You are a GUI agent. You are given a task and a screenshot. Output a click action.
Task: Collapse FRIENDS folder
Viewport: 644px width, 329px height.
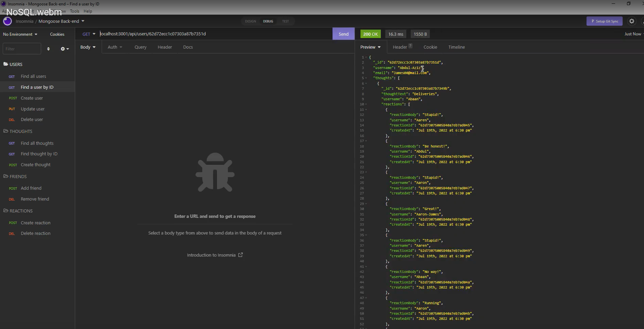pyautogui.click(x=15, y=176)
